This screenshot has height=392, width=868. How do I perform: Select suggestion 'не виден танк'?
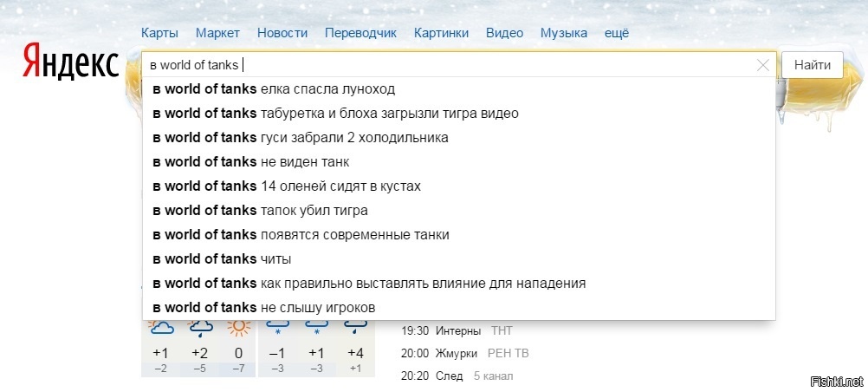(x=459, y=162)
